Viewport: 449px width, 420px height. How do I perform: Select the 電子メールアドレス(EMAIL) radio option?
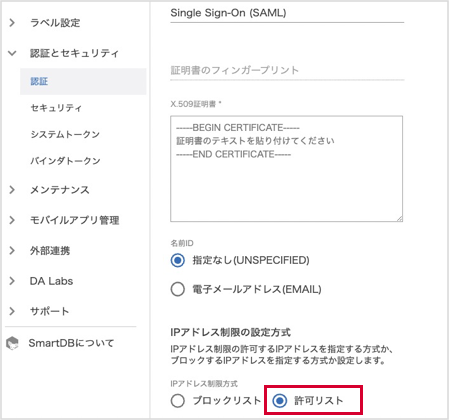click(178, 289)
